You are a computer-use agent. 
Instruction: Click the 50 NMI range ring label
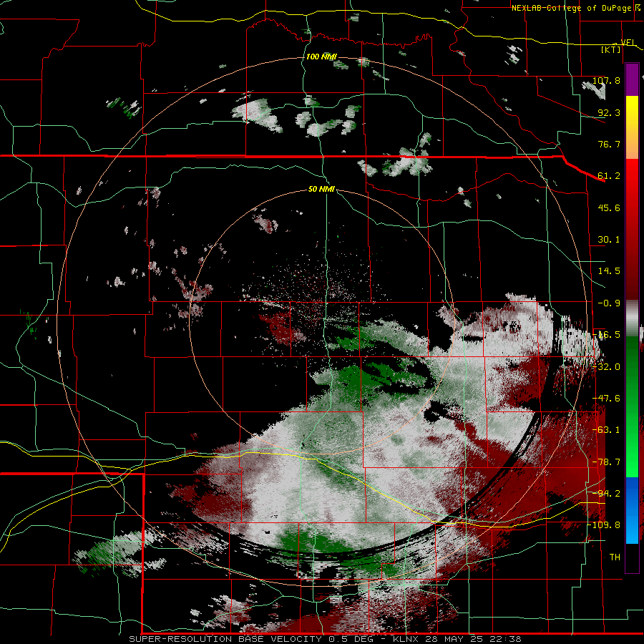[x=321, y=189]
